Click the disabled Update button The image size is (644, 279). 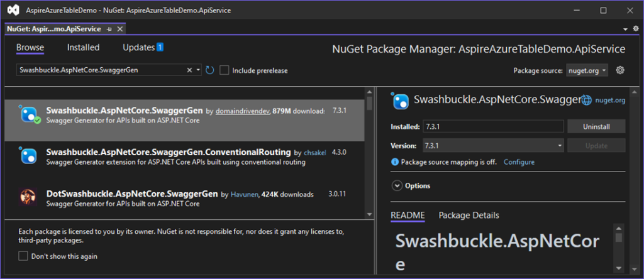(596, 146)
